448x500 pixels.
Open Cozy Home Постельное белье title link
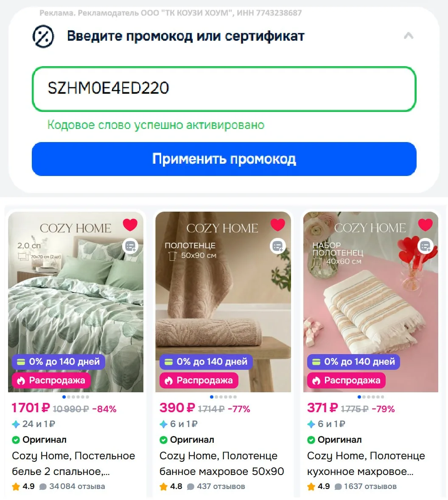click(x=73, y=464)
